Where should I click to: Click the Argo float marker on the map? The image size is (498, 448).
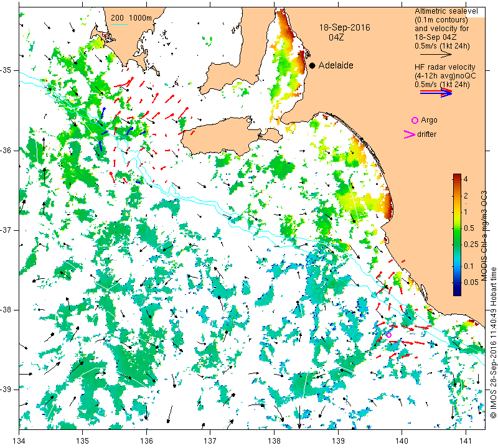388,335
